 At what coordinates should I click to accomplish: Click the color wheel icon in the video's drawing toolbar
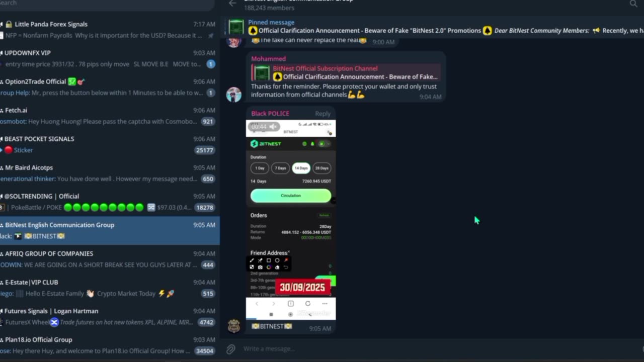coord(269,267)
